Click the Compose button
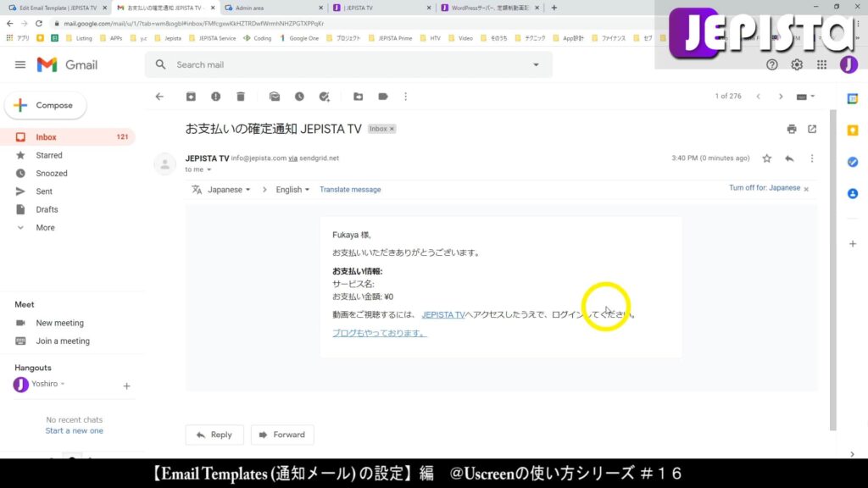868x488 pixels. point(46,105)
